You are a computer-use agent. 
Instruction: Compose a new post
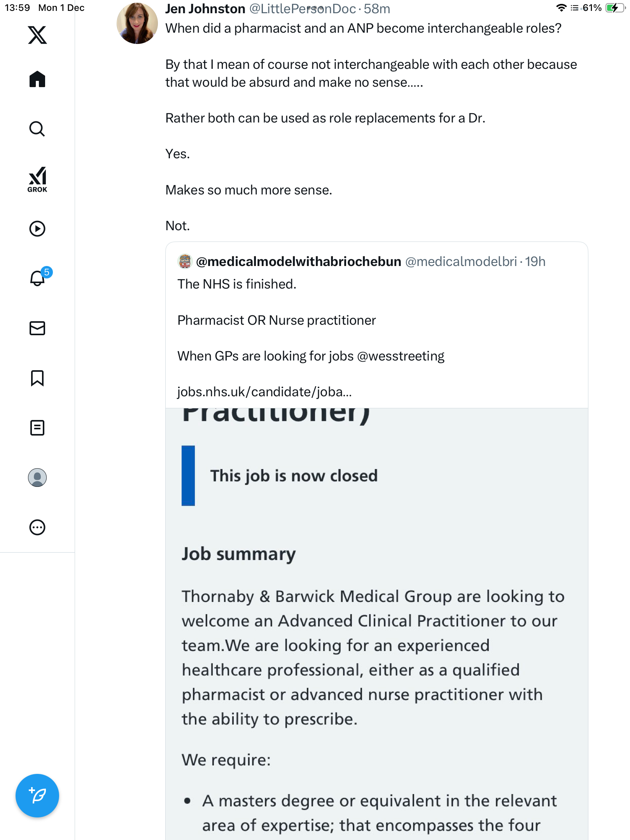tap(37, 796)
